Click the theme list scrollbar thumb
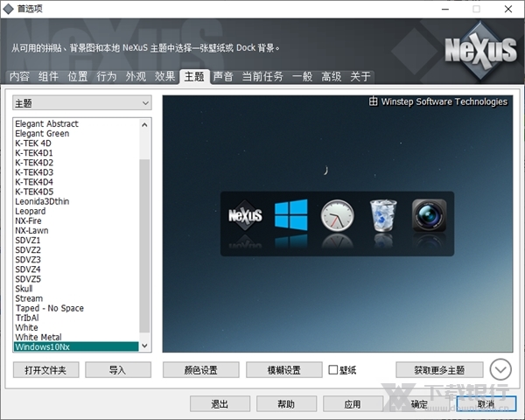The width and height of the screenshot is (525, 420). pos(144,246)
